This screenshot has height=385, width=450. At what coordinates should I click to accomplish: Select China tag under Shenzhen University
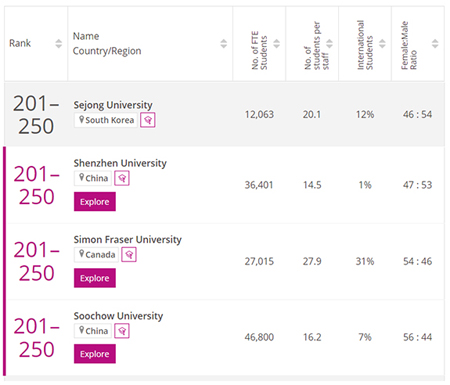point(93,178)
